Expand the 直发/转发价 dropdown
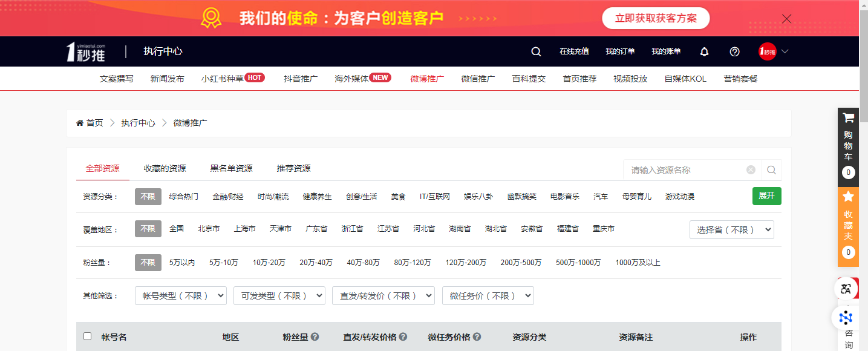This screenshot has height=351, width=868. pyautogui.click(x=383, y=296)
